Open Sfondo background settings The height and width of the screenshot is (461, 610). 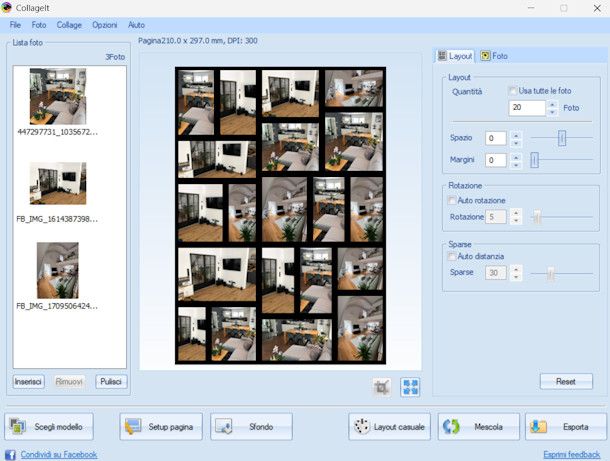(251, 427)
